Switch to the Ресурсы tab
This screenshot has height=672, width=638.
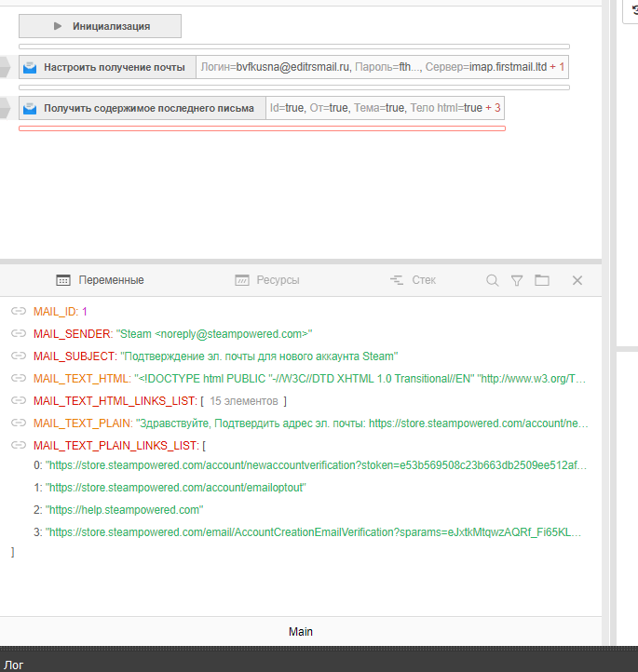267,280
